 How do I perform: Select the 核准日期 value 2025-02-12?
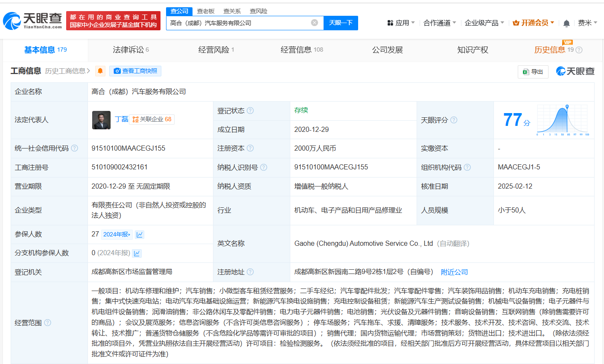point(515,186)
